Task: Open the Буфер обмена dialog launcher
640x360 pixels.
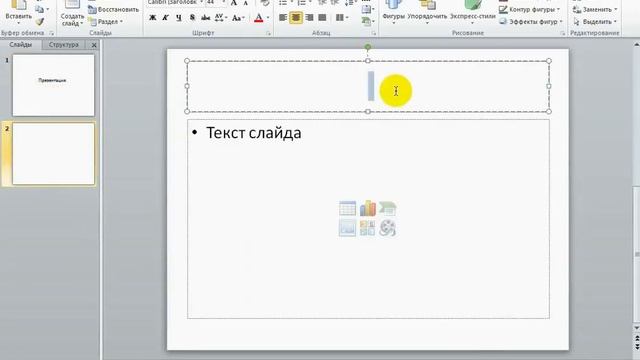Action: click(51, 33)
